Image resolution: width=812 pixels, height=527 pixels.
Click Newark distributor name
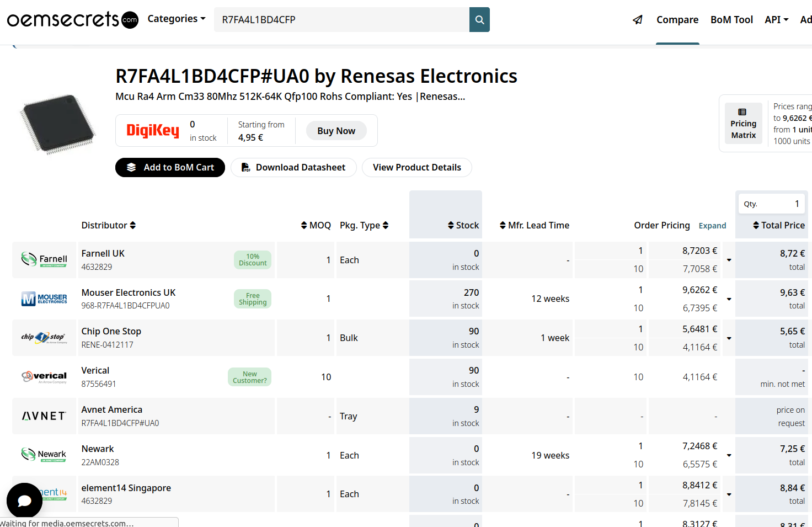98,449
